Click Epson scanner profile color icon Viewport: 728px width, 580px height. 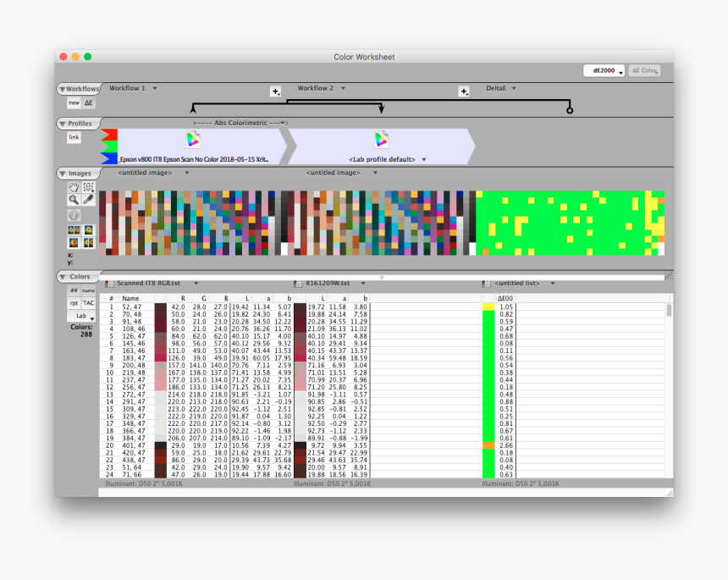pos(193,140)
